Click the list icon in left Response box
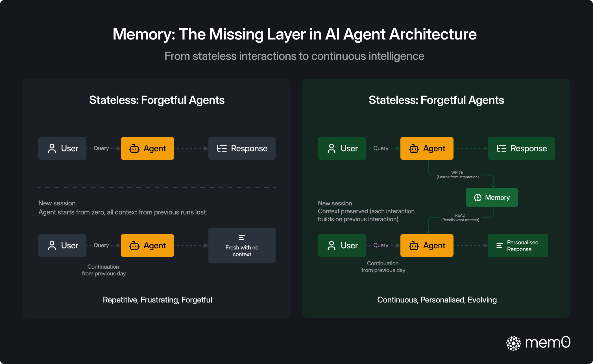This screenshot has height=364, width=593. click(x=222, y=148)
